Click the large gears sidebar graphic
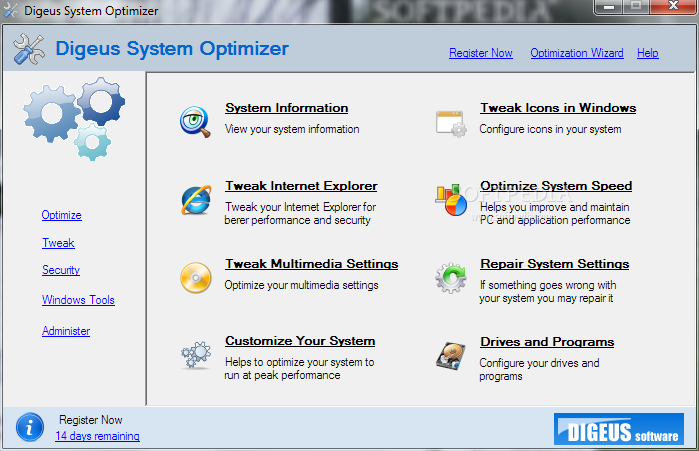The width and height of the screenshot is (699, 451). 74,119
